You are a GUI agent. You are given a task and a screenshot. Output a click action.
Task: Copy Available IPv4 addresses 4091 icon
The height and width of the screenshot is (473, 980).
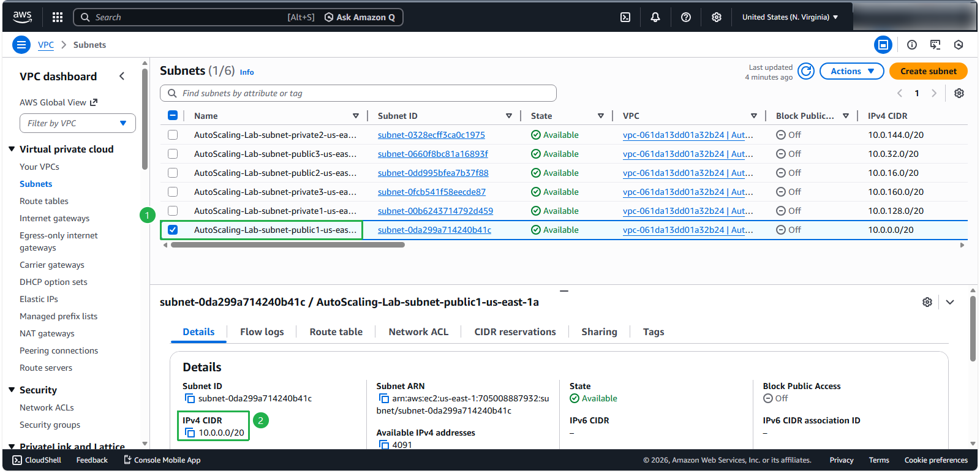(384, 445)
